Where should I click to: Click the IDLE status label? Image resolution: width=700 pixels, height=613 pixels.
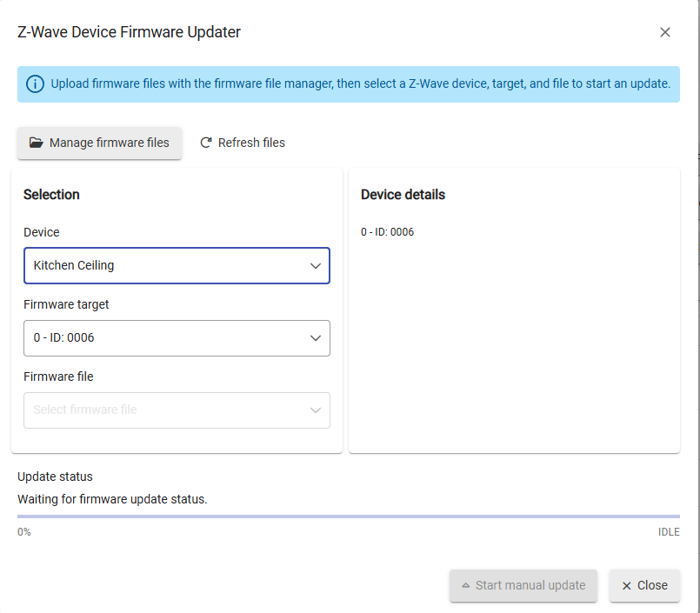pyautogui.click(x=669, y=532)
